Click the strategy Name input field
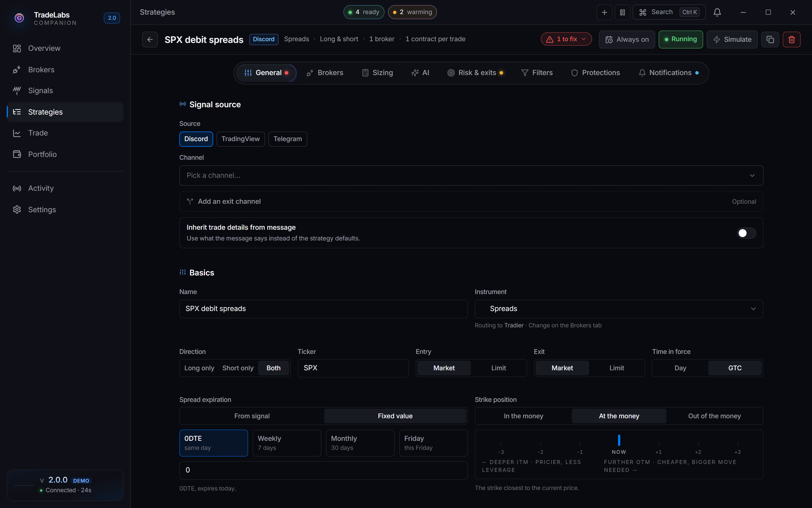812x508 pixels. tap(323, 309)
